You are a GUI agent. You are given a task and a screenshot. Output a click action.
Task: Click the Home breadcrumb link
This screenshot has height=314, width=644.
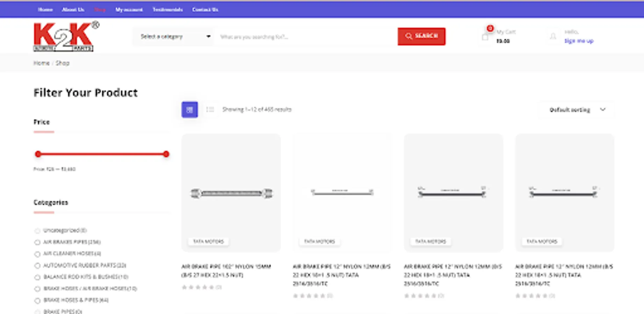41,63
